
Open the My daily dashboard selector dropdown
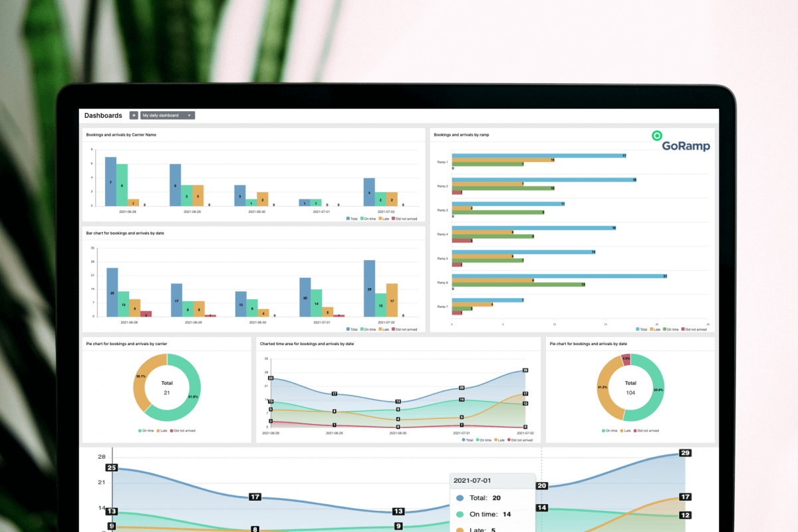(166, 115)
